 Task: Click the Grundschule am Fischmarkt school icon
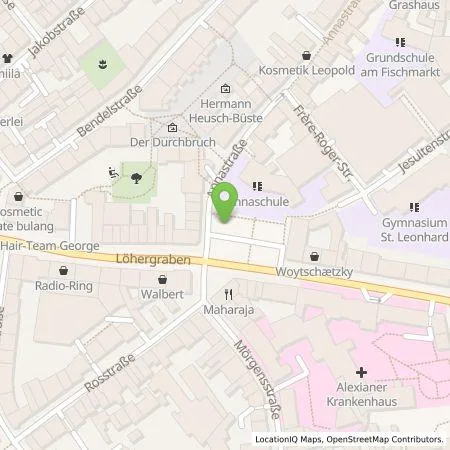click(x=400, y=42)
